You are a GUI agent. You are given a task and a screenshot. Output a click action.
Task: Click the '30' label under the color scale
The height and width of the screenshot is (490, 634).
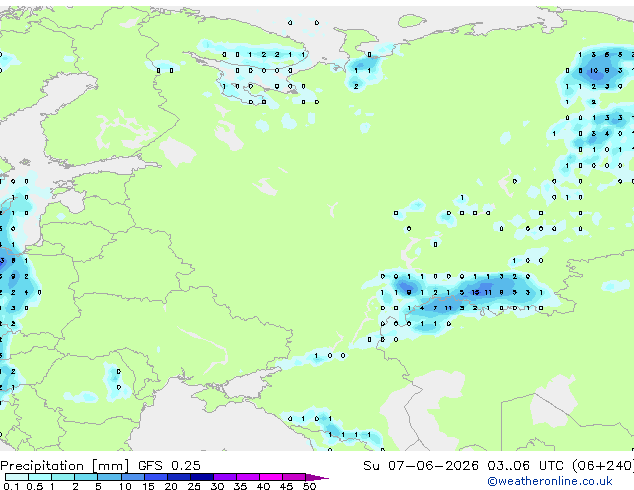point(217,486)
